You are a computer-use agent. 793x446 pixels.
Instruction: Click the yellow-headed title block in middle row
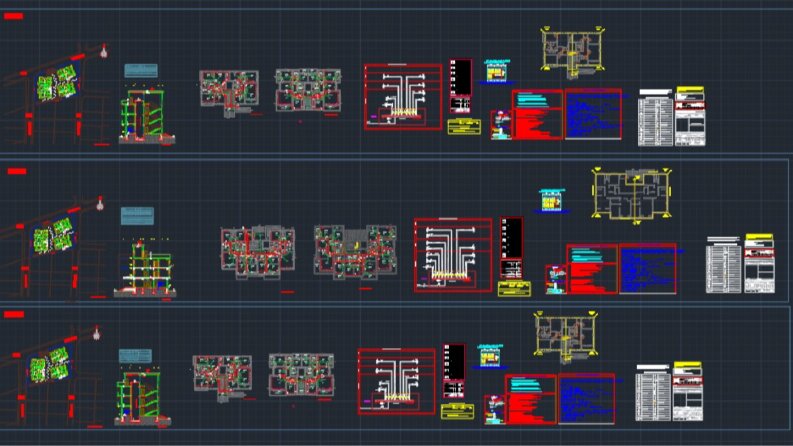(760, 263)
